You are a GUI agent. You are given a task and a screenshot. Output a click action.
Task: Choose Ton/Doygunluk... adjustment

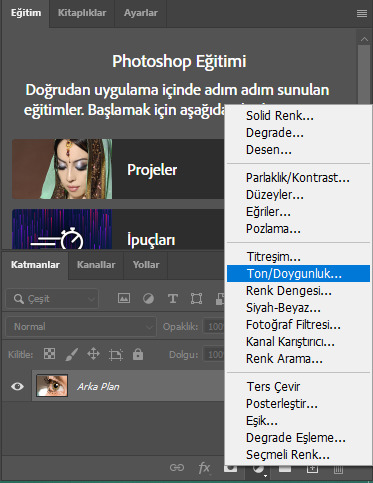(x=299, y=274)
